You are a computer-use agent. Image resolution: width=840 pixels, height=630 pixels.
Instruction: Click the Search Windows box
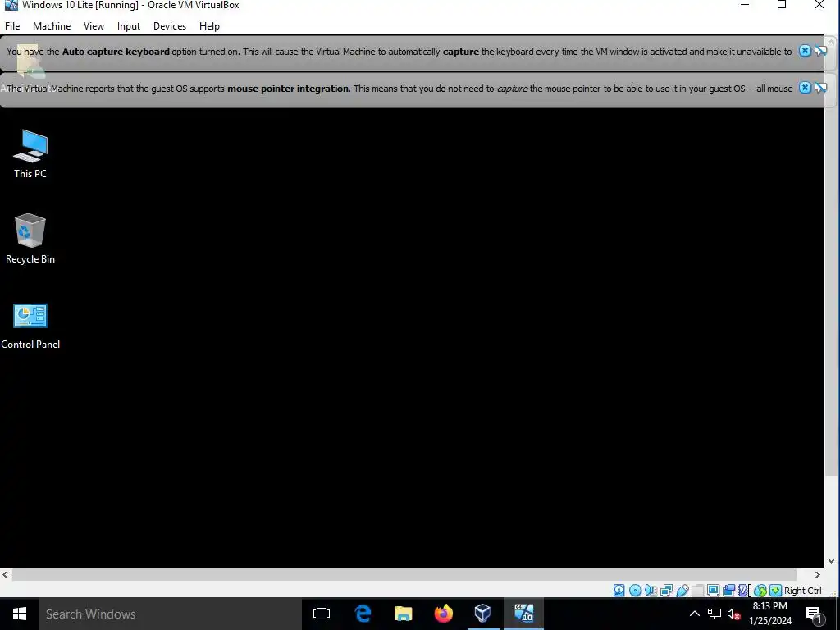pyautogui.click(x=171, y=614)
